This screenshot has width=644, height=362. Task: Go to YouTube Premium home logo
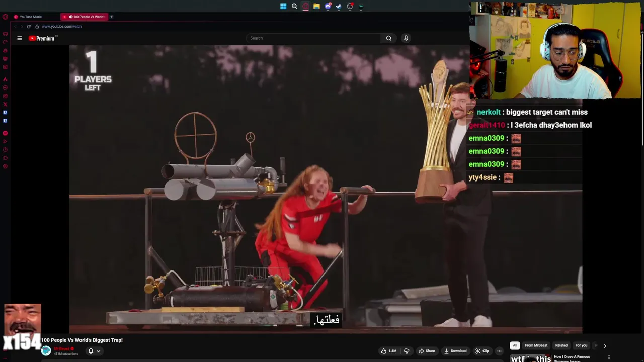pos(42,38)
